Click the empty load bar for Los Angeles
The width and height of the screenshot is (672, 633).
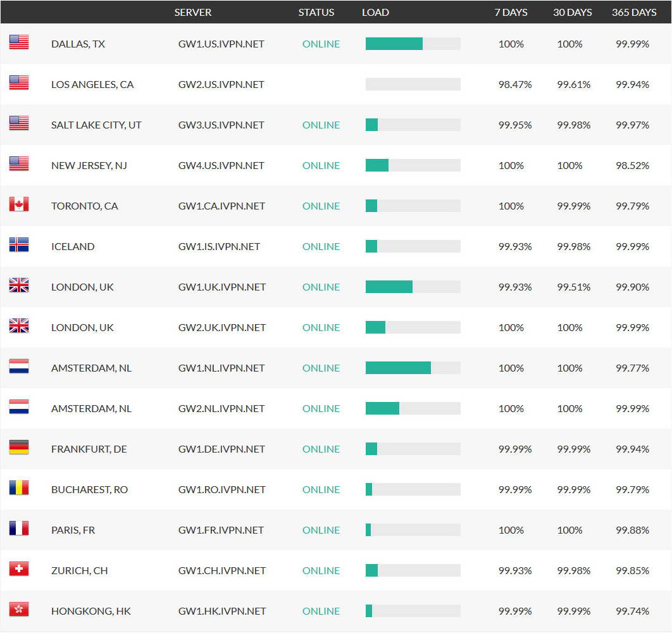[413, 84]
